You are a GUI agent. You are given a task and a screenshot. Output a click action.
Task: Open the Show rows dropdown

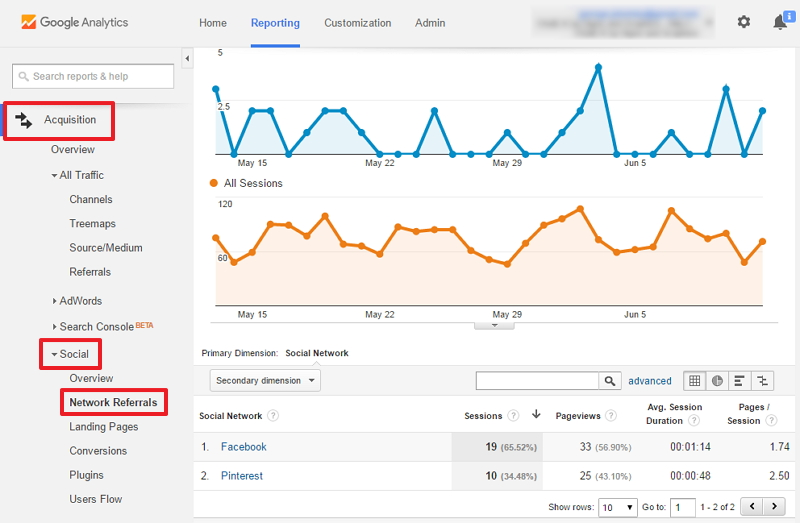tap(617, 507)
